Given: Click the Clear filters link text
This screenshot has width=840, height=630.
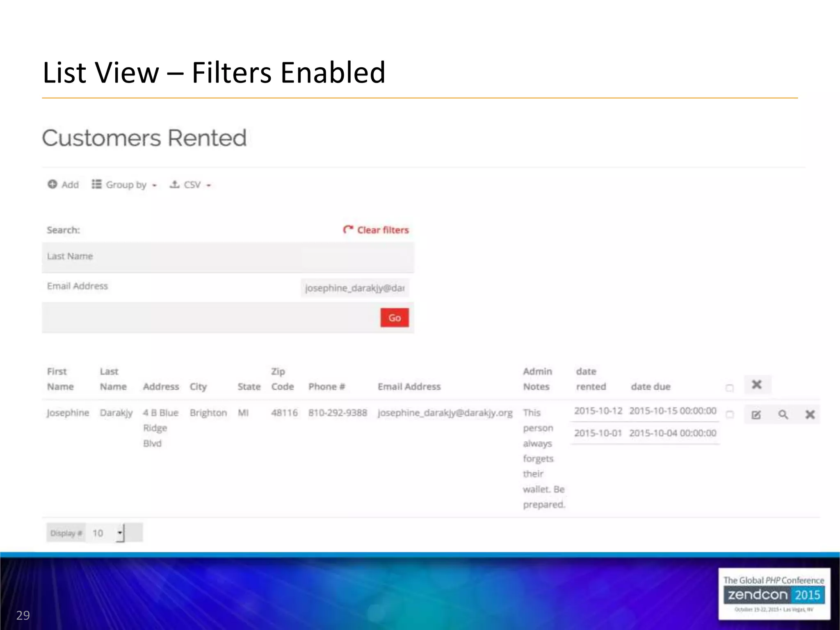Looking at the screenshot, I should coord(383,230).
